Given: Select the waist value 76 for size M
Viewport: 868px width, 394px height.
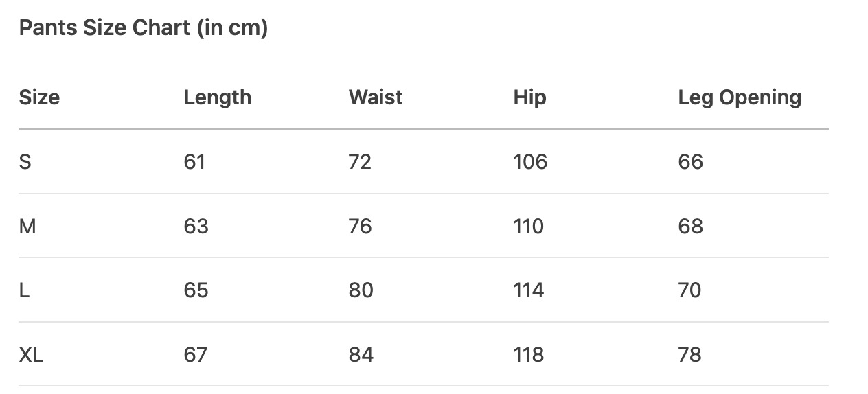Looking at the screenshot, I should 360,227.
